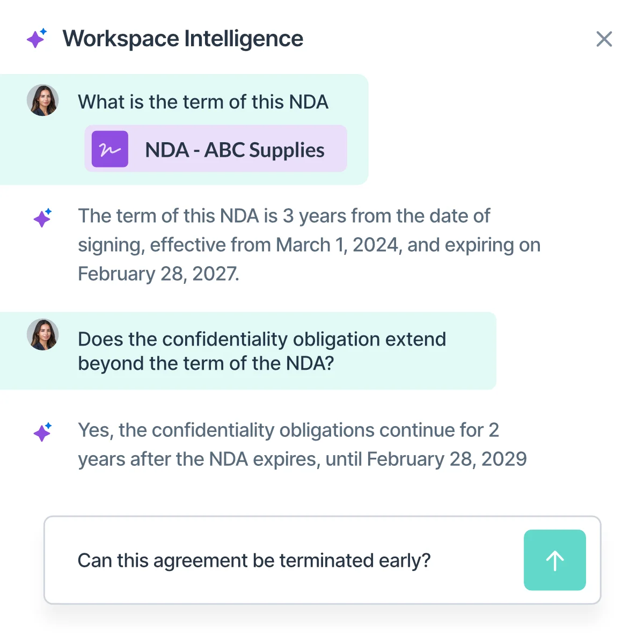The image size is (644, 644).
Task: Click the up arrow icon inside the send button
Action: click(555, 561)
